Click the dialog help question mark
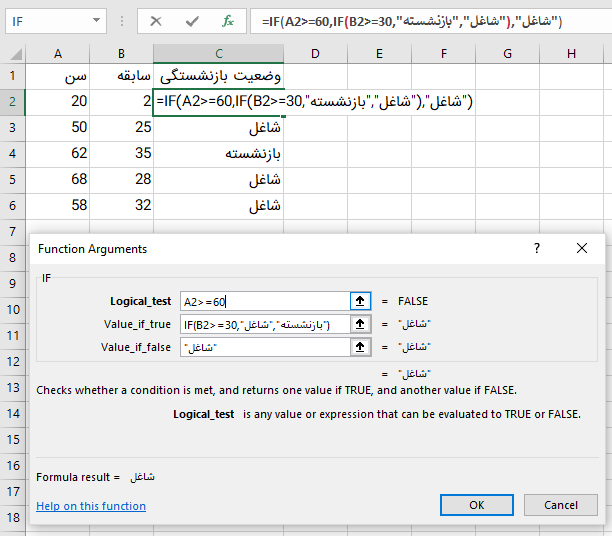The width and height of the screenshot is (612, 536). click(536, 249)
